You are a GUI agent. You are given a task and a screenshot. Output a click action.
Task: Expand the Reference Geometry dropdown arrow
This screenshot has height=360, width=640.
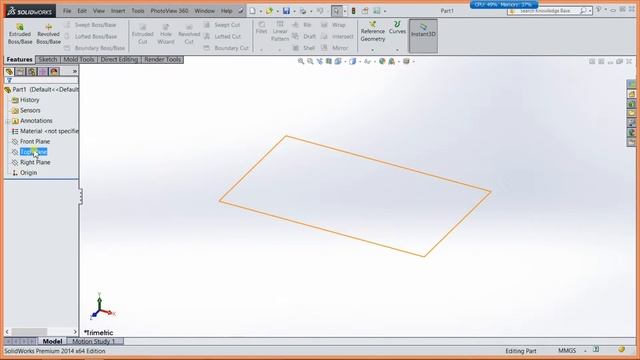coord(373,50)
